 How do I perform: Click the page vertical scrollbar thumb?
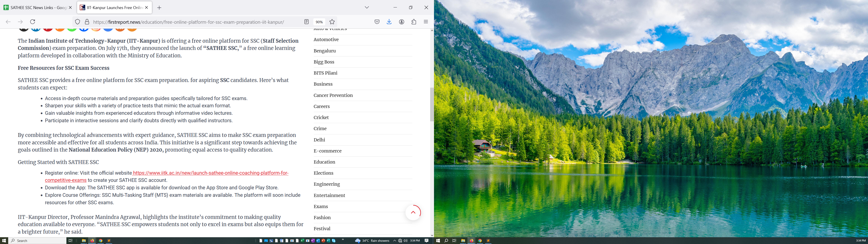pyautogui.click(x=432, y=104)
